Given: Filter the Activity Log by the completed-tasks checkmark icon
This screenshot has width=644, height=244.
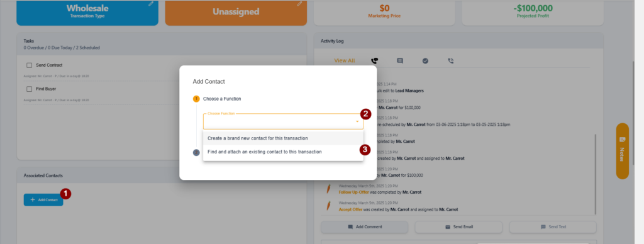Looking at the screenshot, I should point(425,61).
